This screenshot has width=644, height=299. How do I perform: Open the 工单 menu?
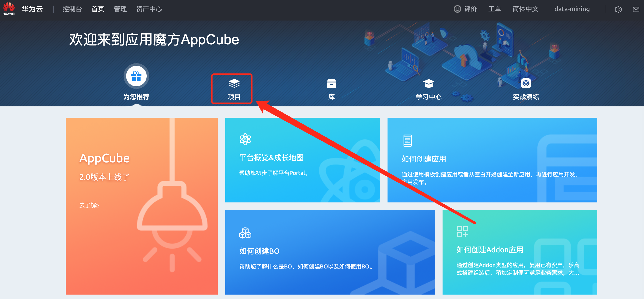(495, 9)
